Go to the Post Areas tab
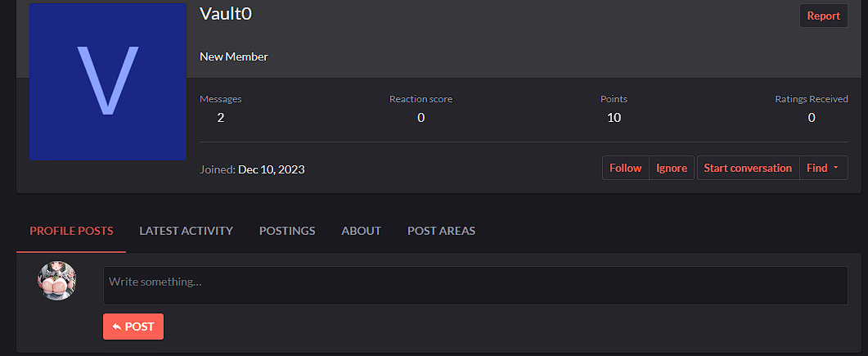This screenshot has width=868, height=356. [441, 231]
